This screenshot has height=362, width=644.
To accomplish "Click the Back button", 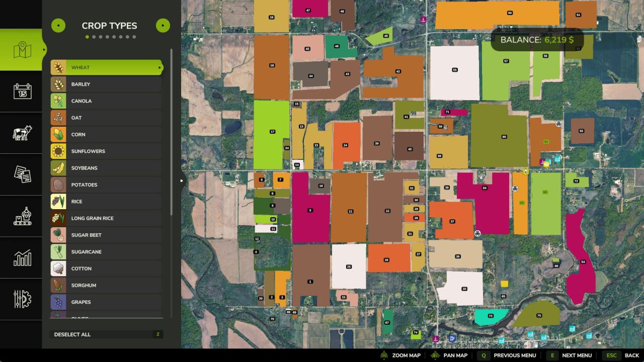I will (632, 355).
